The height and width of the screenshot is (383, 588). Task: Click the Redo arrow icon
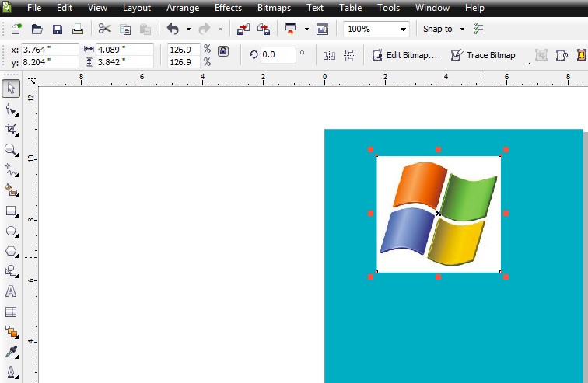coord(205,29)
